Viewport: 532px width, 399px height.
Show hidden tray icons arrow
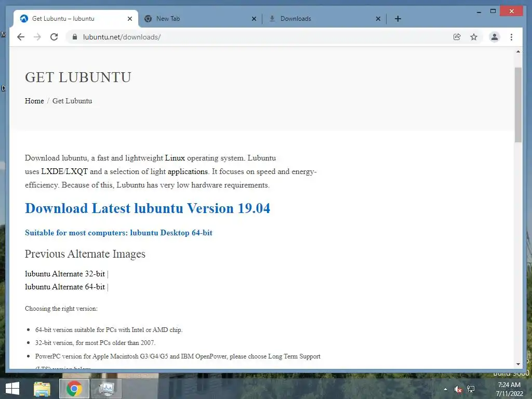[445, 389]
